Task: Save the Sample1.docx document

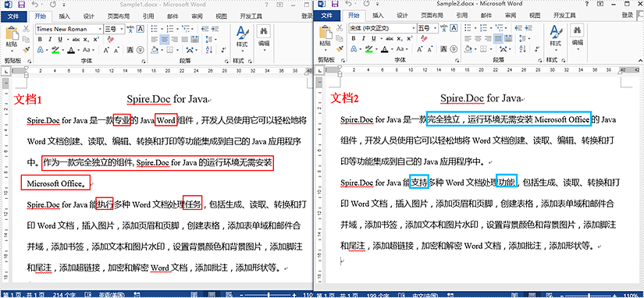Action: [x=21, y=5]
